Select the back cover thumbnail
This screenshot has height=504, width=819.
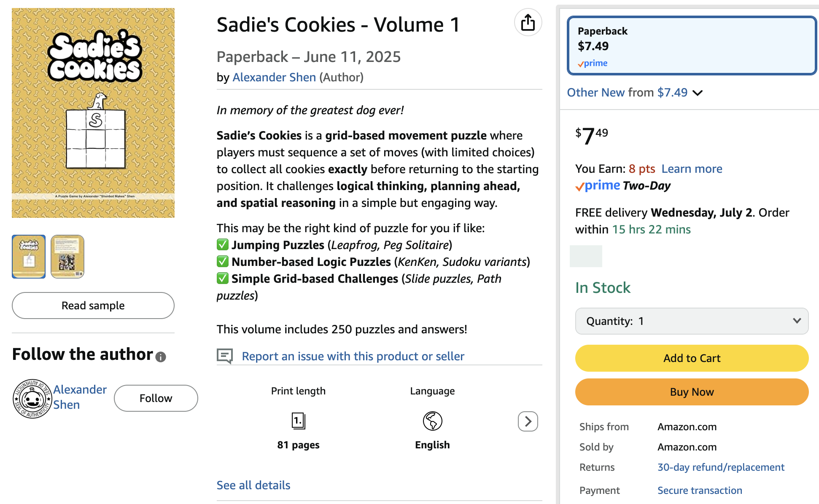pos(67,257)
